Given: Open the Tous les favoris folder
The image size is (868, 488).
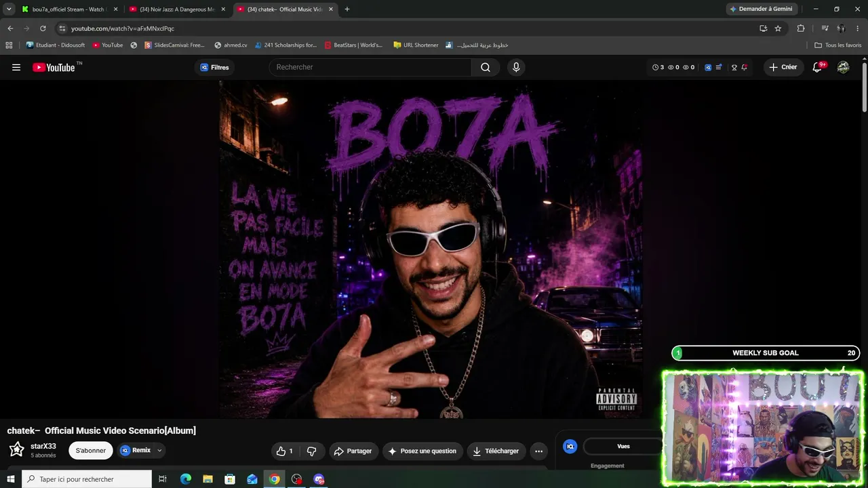Looking at the screenshot, I should click(x=838, y=45).
